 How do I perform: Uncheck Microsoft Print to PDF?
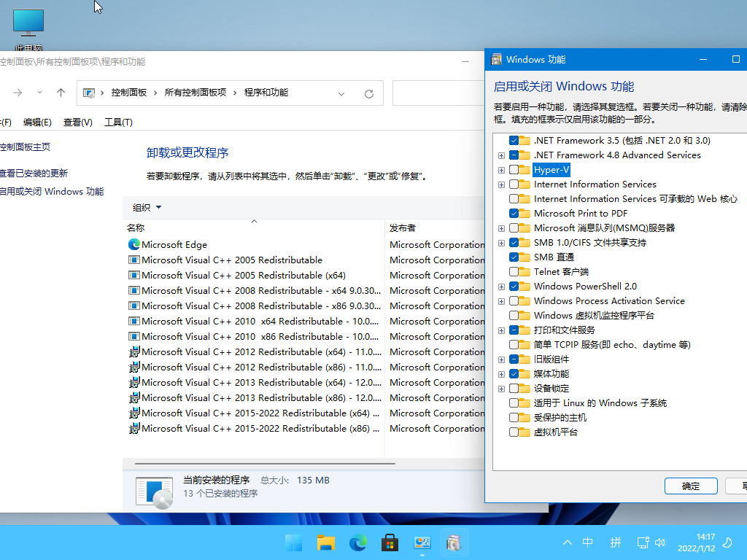click(514, 214)
